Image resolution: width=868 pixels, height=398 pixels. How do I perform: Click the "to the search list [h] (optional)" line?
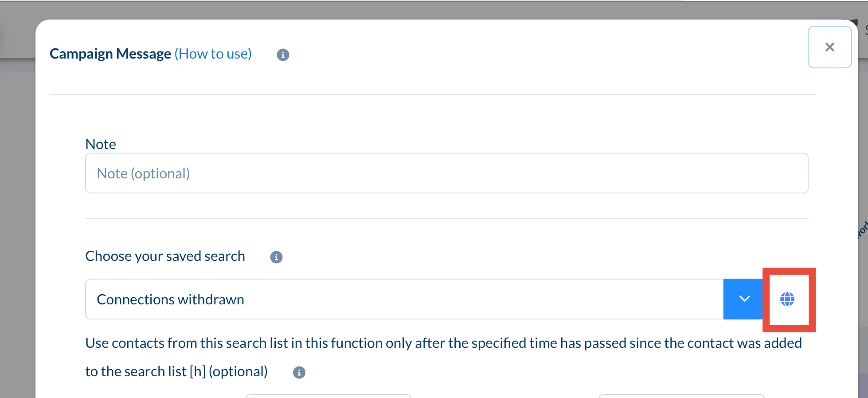(x=176, y=371)
